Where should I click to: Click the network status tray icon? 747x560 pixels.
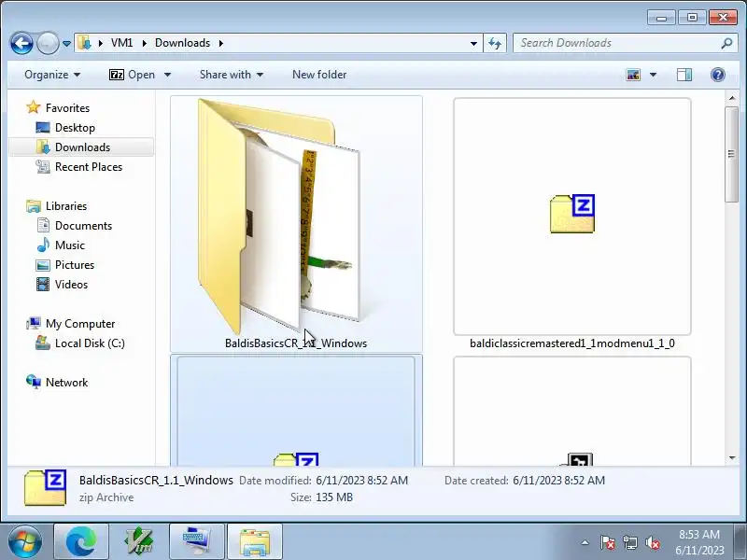(629, 542)
